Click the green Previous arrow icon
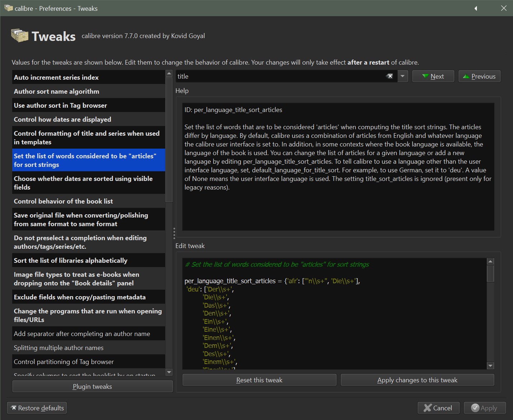 click(466, 76)
